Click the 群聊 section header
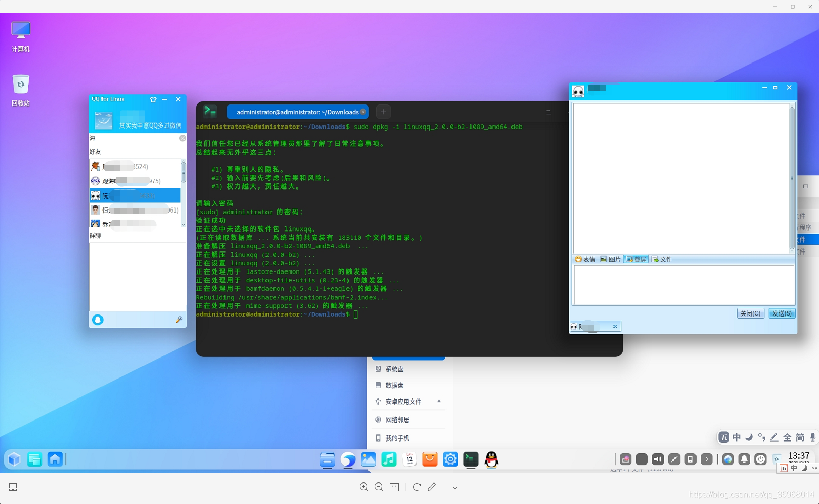 click(x=95, y=236)
